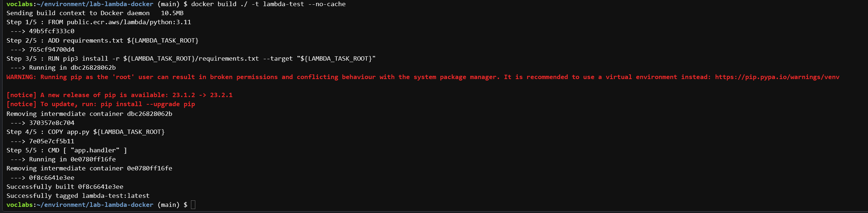Click the 'Successfully built 0f8c6641e3ee' line
The width and height of the screenshot is (868, 213).
click(x=65, y=187)
